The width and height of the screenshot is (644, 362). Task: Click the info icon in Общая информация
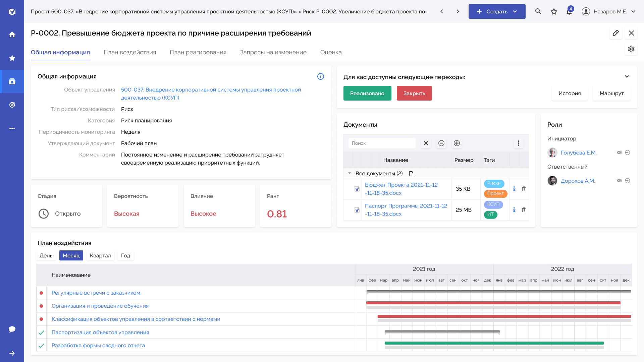pos(320,76)
